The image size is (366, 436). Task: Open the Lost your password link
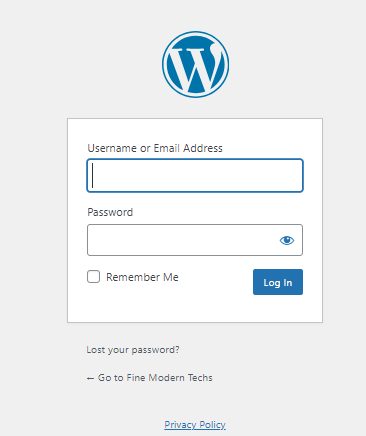133,350
